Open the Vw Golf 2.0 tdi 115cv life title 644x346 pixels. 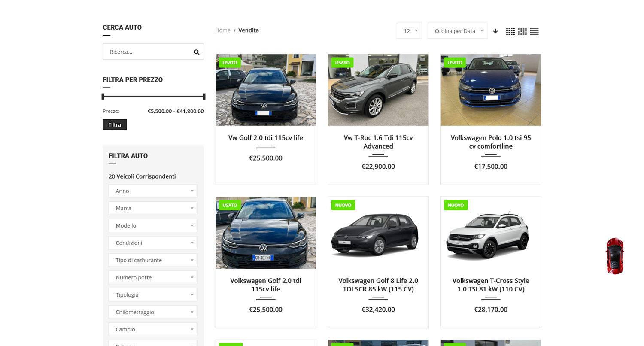click(266, 138)
